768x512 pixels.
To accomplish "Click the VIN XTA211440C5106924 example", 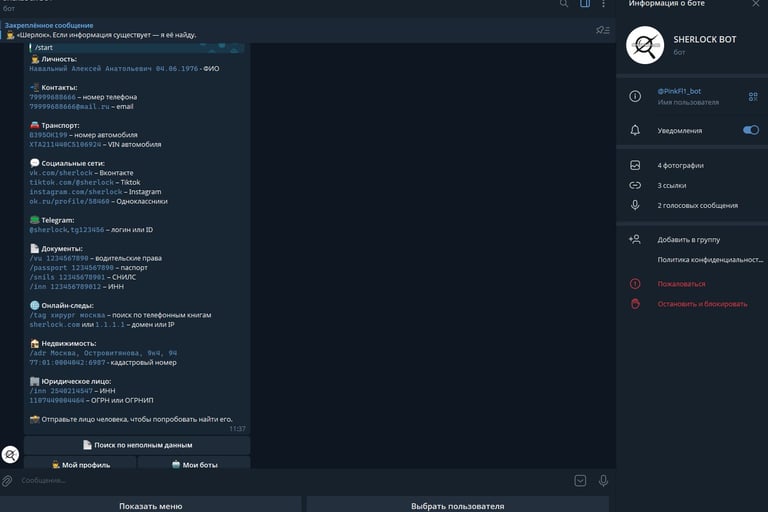I will 65,145.
